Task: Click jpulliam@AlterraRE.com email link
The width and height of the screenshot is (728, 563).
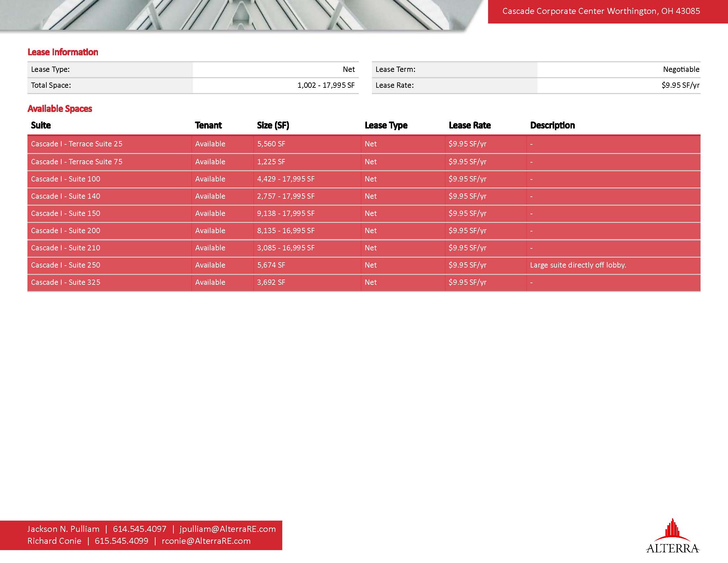Action: [227, 529]
